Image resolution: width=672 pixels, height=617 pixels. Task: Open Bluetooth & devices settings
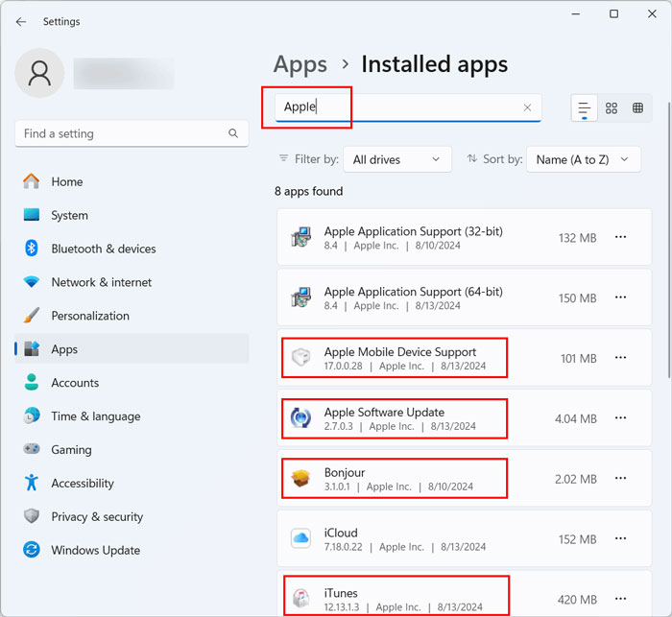[x=103, y=249]
